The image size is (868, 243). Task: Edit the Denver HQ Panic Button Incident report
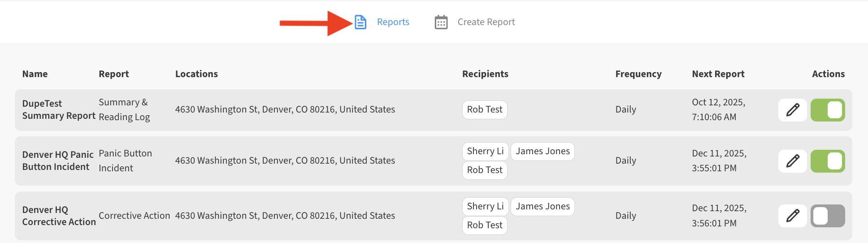coord(792,161)
